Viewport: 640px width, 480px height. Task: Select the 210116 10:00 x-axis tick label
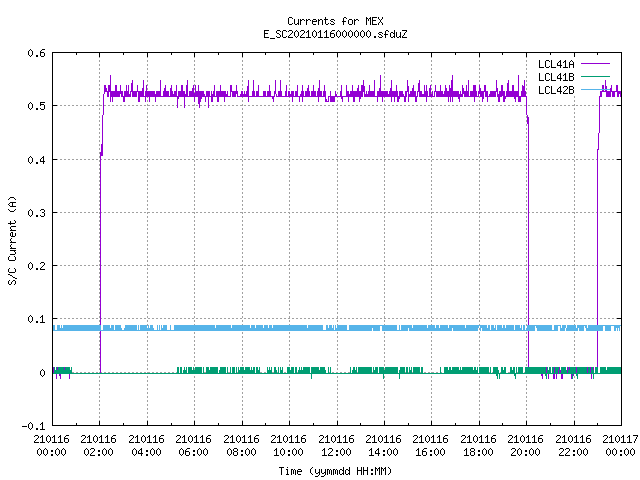pos(288,446)
